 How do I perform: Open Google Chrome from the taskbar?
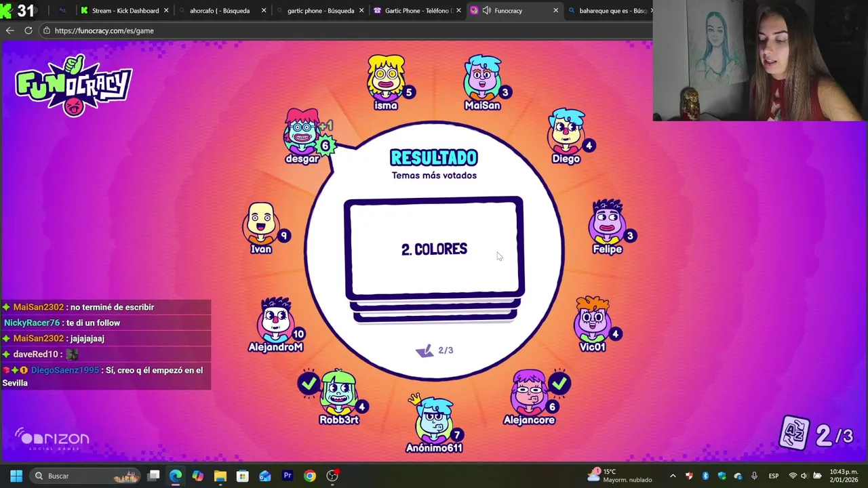pyautogui.click(x=310, y=476)
